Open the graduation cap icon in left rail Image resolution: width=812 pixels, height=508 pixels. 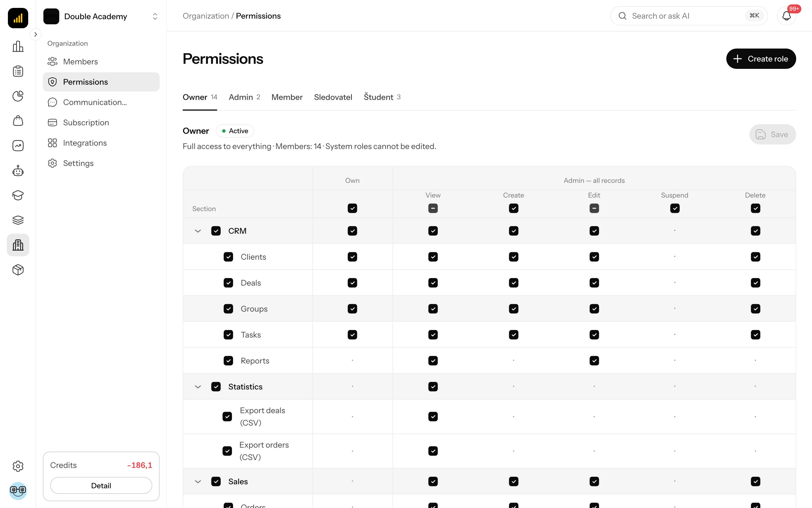pos(18,195)
